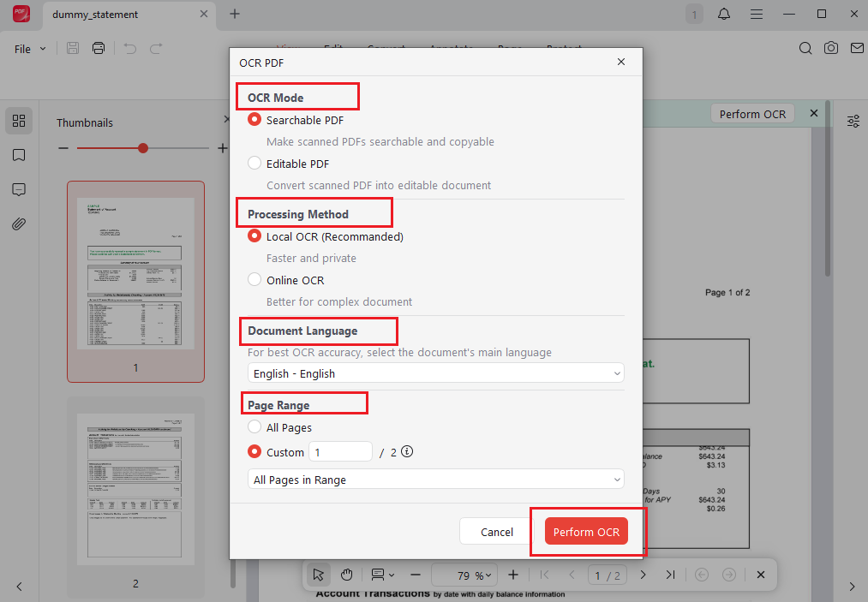868x602 pixels.
Task: Click the zoom in plus icon in bottom bar
Action: [x=513, y=575]
